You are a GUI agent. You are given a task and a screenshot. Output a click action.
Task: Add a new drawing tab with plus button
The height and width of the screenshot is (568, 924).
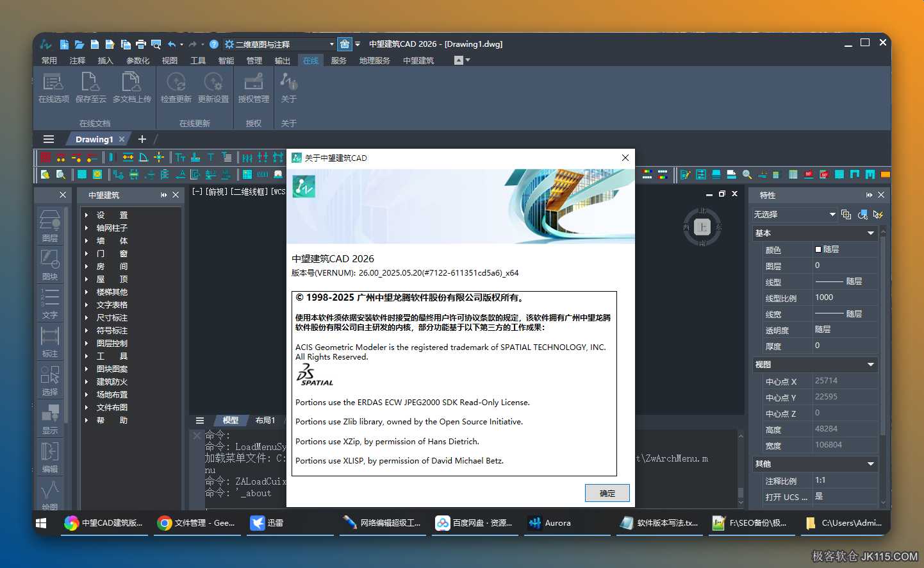pyautogui.click(x=142, y=139)
